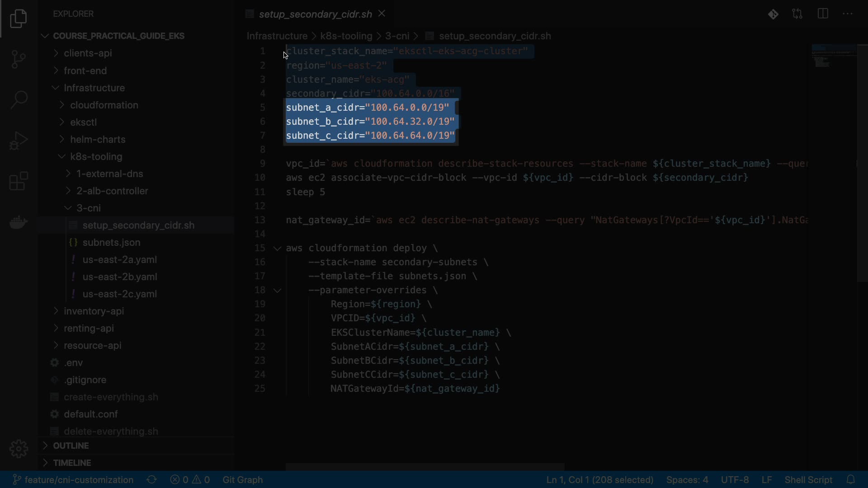Fold code at line 15 chevron
Viewport: 868px width, 488px height.
(x=277, y=248)
